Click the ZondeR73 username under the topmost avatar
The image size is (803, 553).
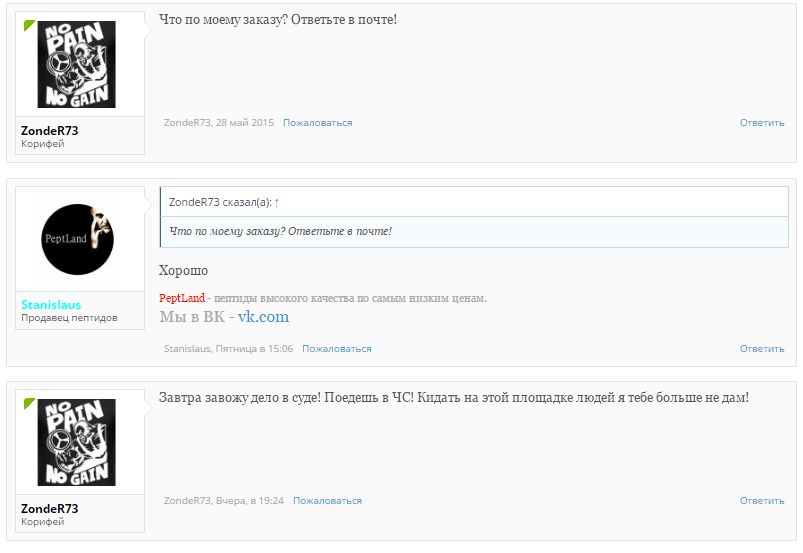coord(49,131)
